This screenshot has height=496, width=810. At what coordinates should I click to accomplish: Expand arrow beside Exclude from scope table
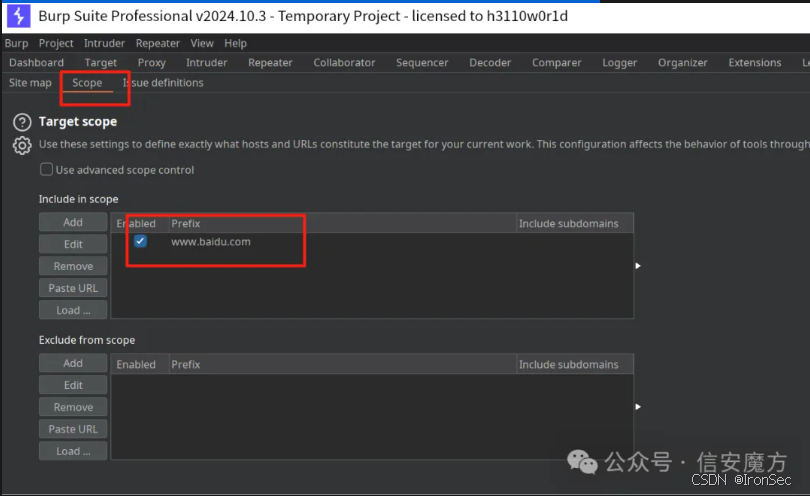pyautogui.click(x=638, y=407)
